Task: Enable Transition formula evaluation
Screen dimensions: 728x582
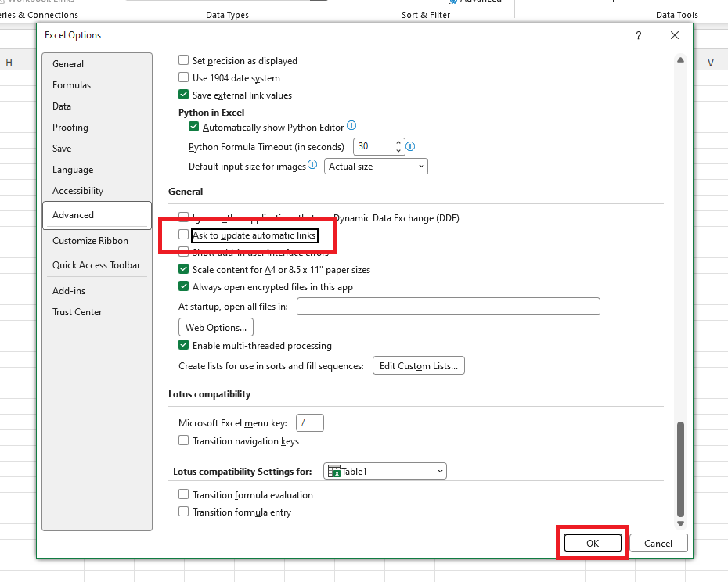Action: (184, 494)
